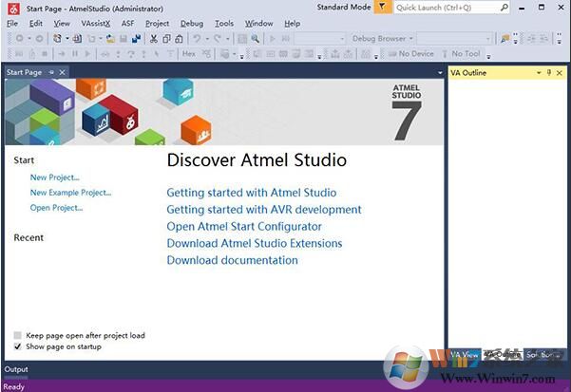Open Getting started with AVR development link
The image size is (571, 392).
(x=264, y=210)
